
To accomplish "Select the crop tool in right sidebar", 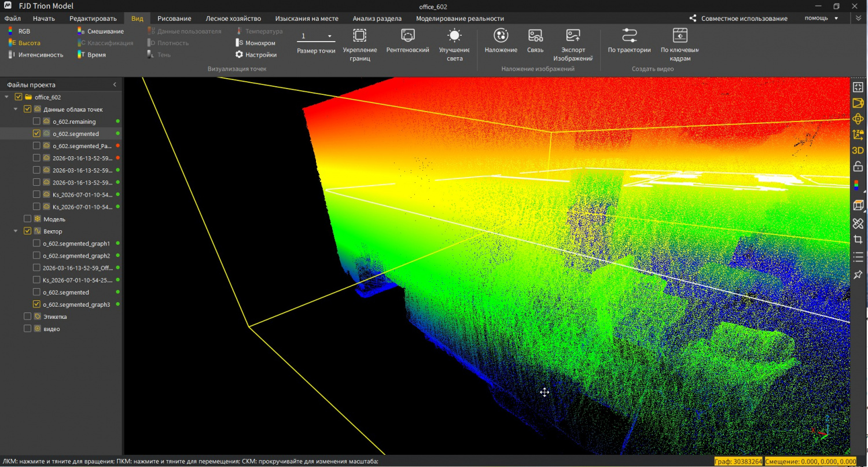I will [x=858, y=240].
